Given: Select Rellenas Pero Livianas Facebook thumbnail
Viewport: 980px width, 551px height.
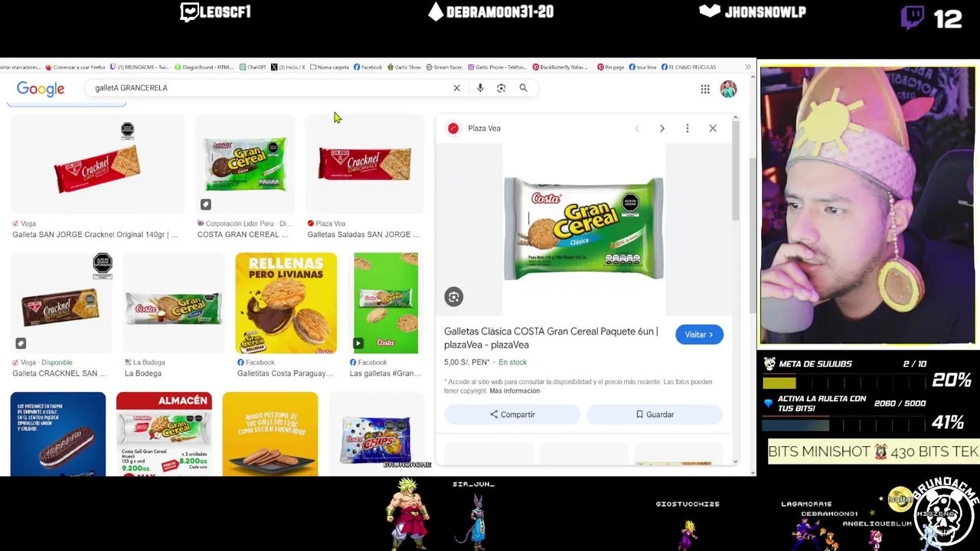Looking at the screenshot, I should pos(286,303).
